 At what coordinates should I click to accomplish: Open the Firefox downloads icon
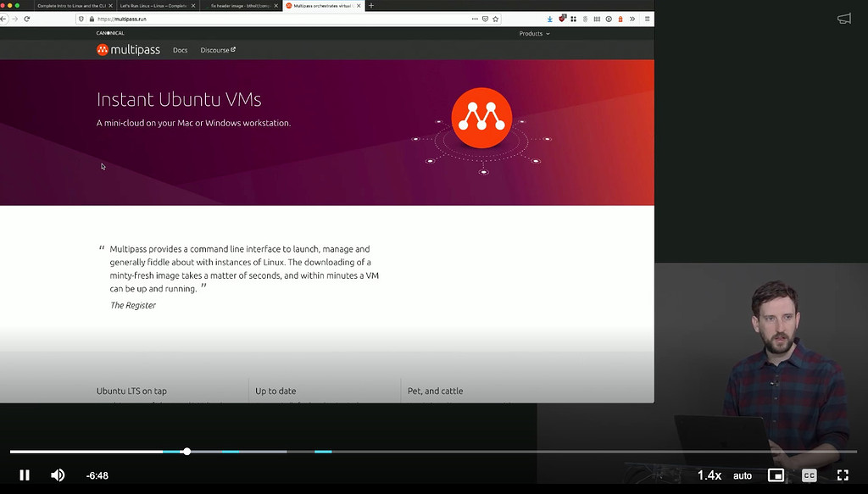549,19
